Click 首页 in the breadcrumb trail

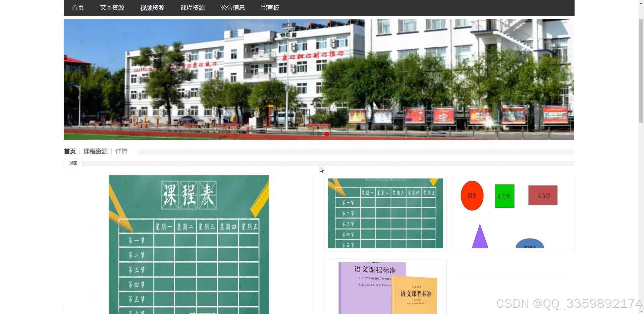click(69, 151)
